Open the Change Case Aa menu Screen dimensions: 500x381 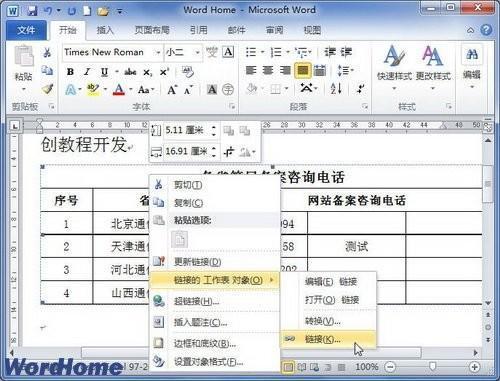pos(146,89)
